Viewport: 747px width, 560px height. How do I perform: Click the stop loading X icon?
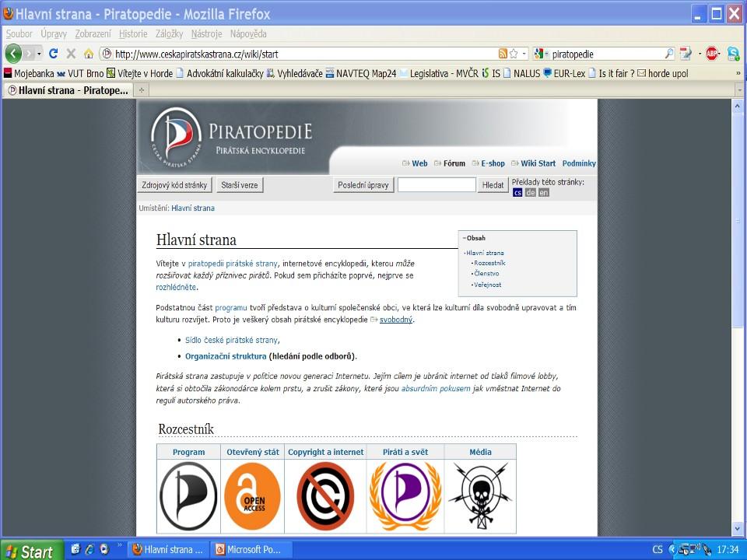coord(71,54)
